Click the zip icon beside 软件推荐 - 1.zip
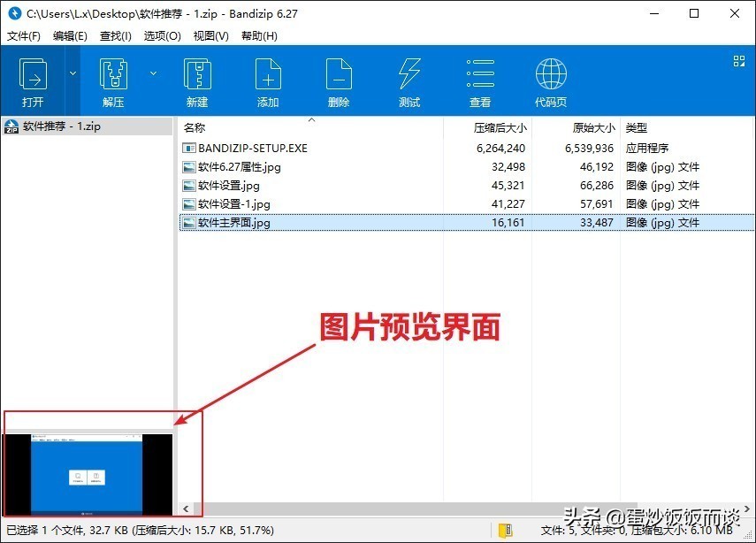This screenshot has width=756, height=543. (11, 126)
